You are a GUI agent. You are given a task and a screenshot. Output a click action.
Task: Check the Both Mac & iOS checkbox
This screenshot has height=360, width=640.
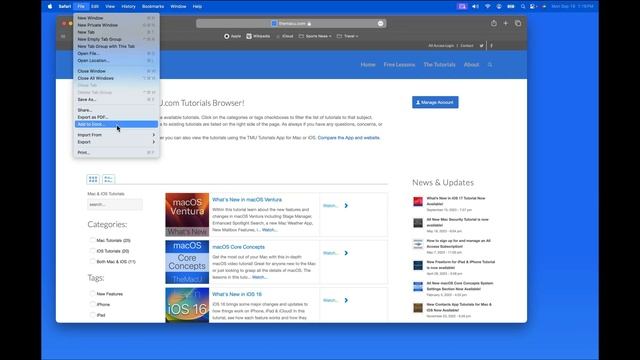click(92, 261)
